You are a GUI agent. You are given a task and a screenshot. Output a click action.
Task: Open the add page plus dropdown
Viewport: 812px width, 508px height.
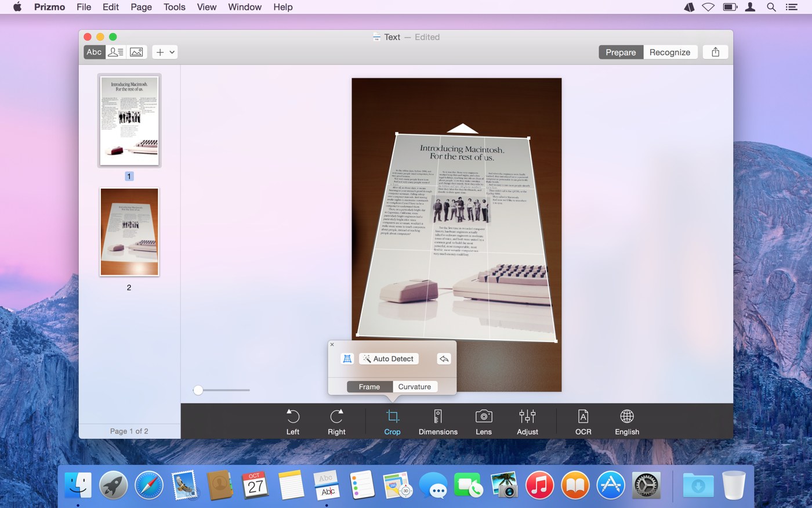165,52
